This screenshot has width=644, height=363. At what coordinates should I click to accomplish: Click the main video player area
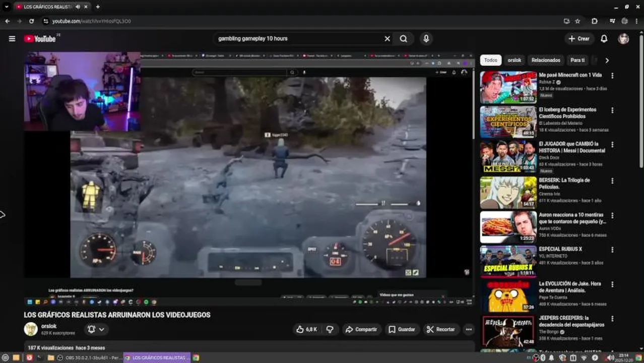tap(249, 178)
